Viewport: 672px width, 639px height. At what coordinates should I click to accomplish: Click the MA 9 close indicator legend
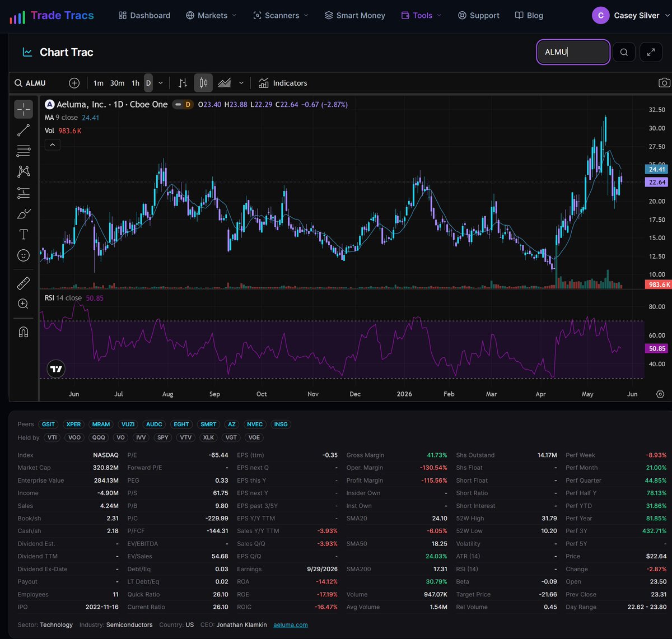pos(72,118)
